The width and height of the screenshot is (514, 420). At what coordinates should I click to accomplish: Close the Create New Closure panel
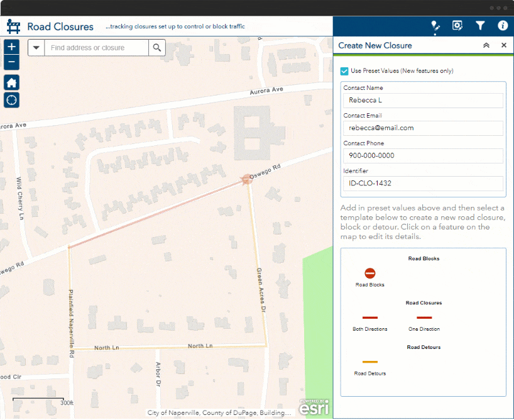(x=504, y=45)
